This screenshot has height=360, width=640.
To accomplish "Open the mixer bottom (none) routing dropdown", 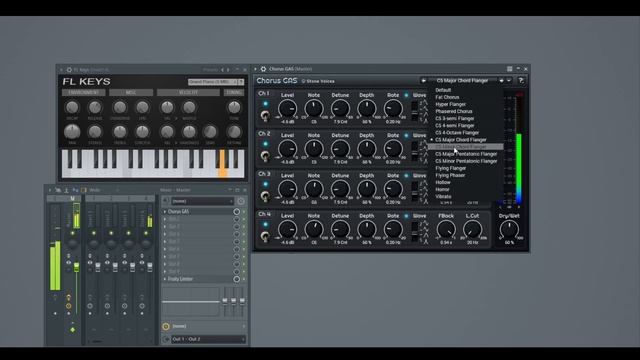I will tap(208, 326).
